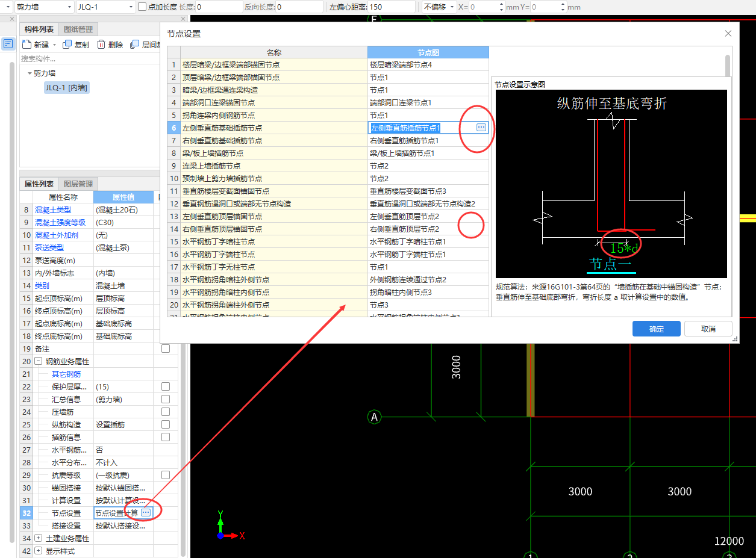Viewport: 756px width, 558px height.
Task: Open ellipsis button for 左侧垂直筋插筋节点1
Action: coord(481,128)
